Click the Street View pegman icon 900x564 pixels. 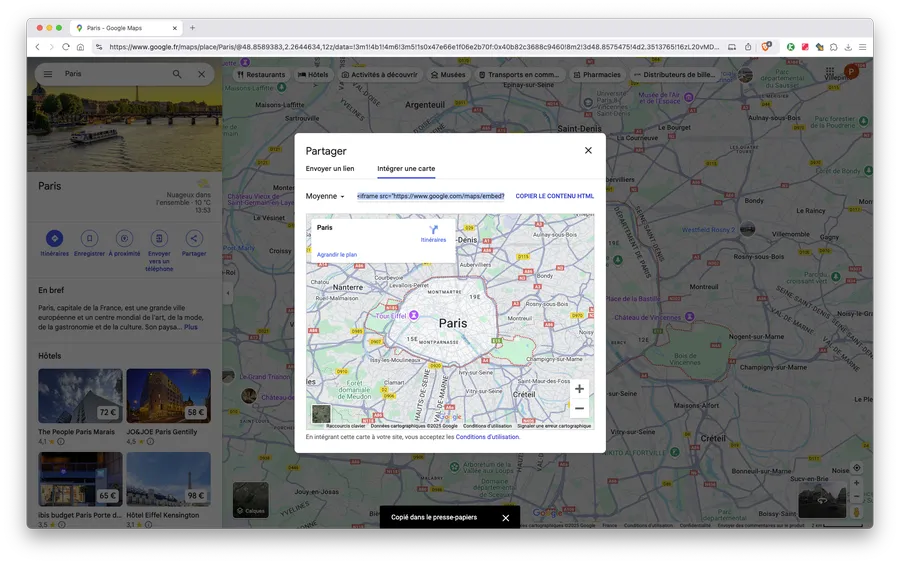(856, 512)
